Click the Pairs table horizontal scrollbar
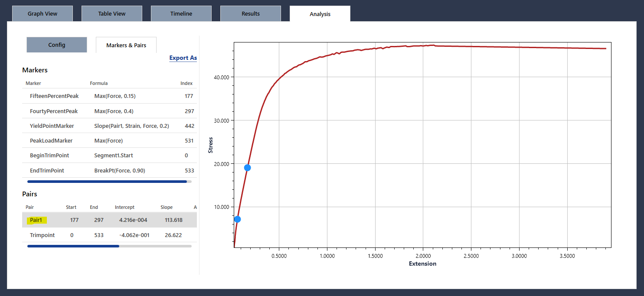This screenshot has height=296, width=644. click(x=73, y=246)
